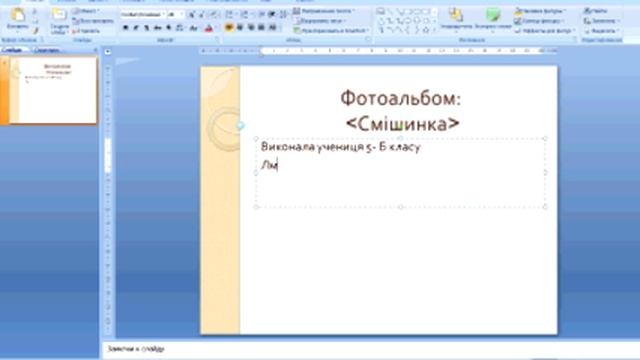Toggle bold formatting
Viewport: 640px width, 360px height.
tap(125, 28)
